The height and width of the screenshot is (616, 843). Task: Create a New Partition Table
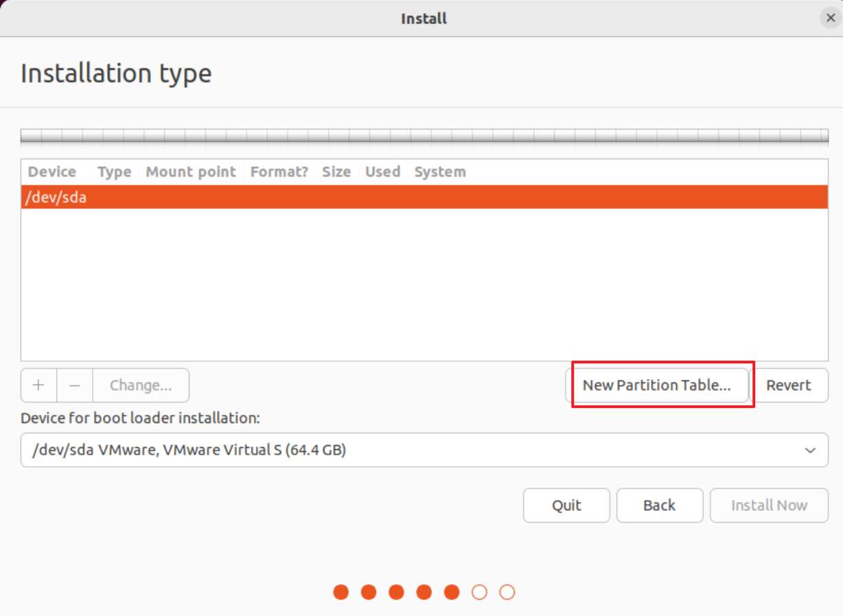[656, 385]
